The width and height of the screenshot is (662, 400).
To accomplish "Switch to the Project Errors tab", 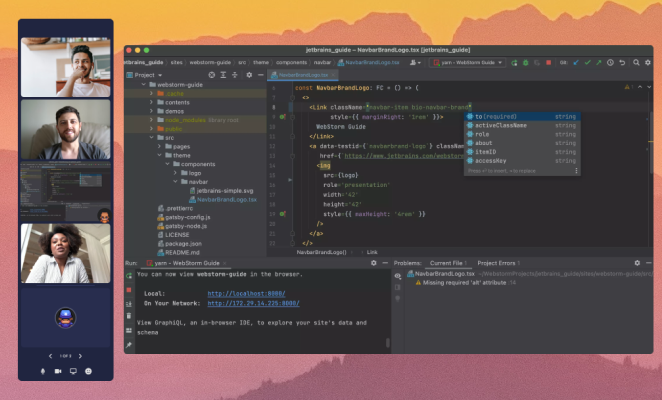I will (x=497, y=262).
